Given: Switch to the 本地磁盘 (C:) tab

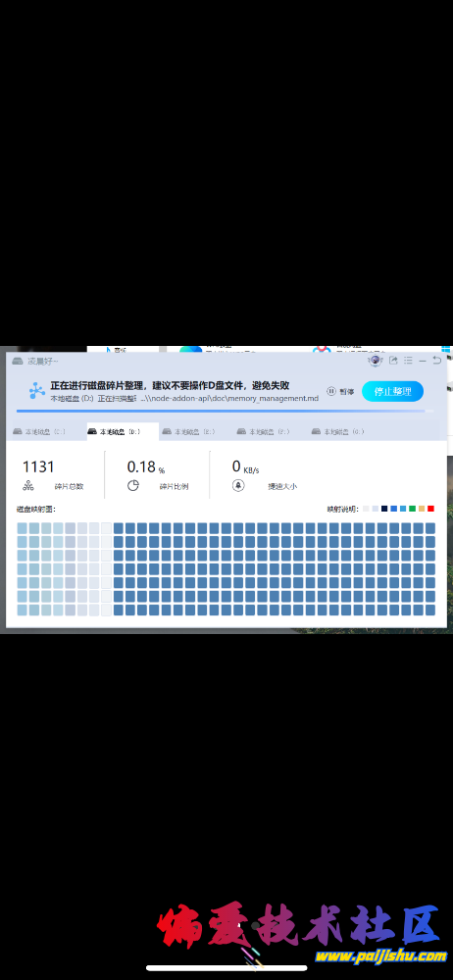Looking at the screenshot, I should click(x=40, y=431).
